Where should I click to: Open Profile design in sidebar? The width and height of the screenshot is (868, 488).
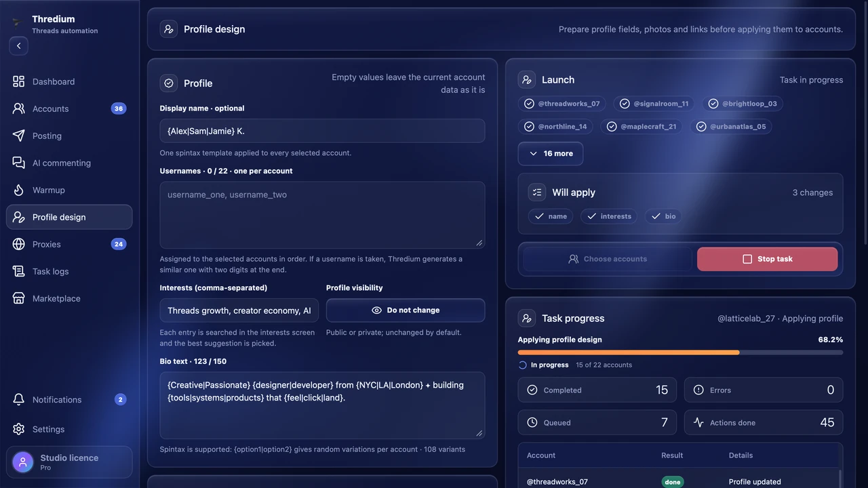pos(69,217)
